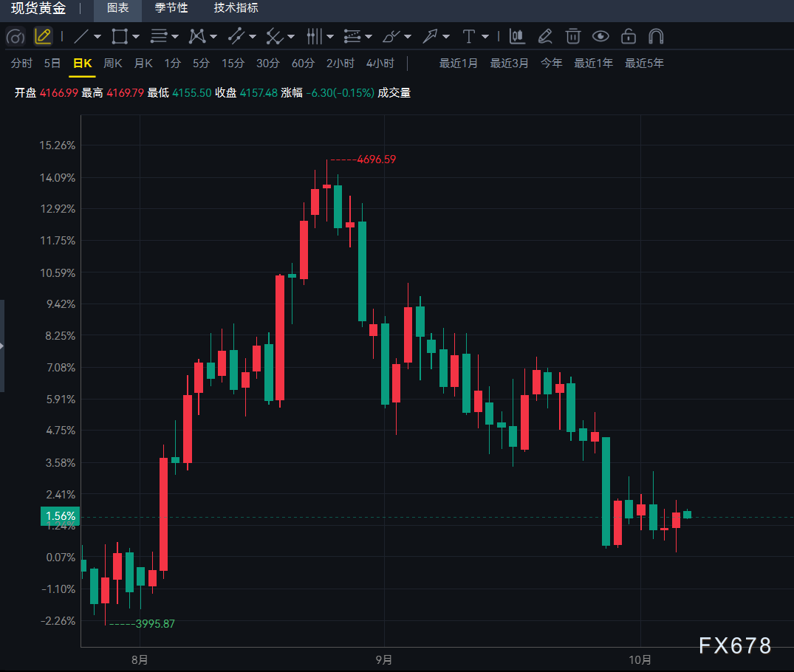
Task: Click the 1.56% current price label
Action: [x=61, y=516]
